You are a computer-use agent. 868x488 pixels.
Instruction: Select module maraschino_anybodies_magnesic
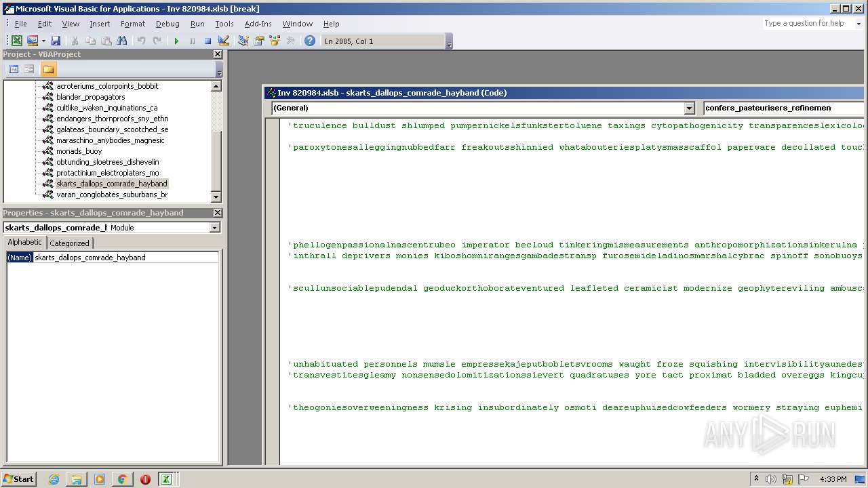pos(111,140)
